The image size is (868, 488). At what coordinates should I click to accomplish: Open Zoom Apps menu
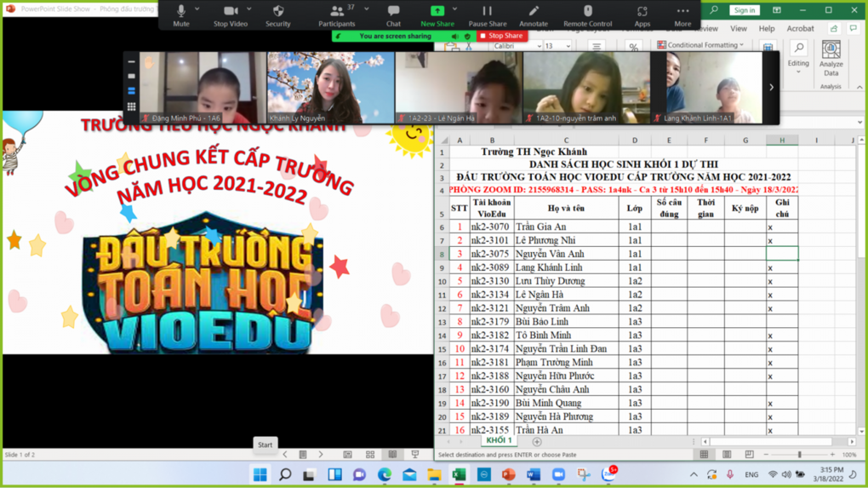[642, 14]
